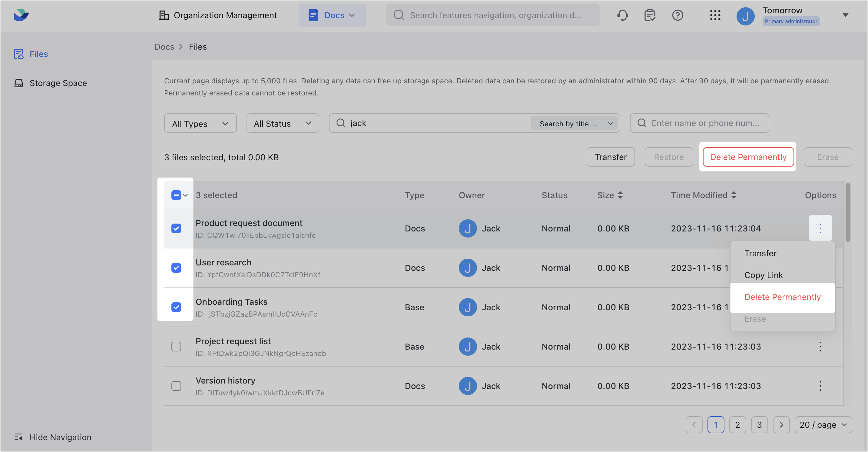Open the Docs module dropdown
The width and height of the screenshot is (868, 452).
[x=332, y=15]
